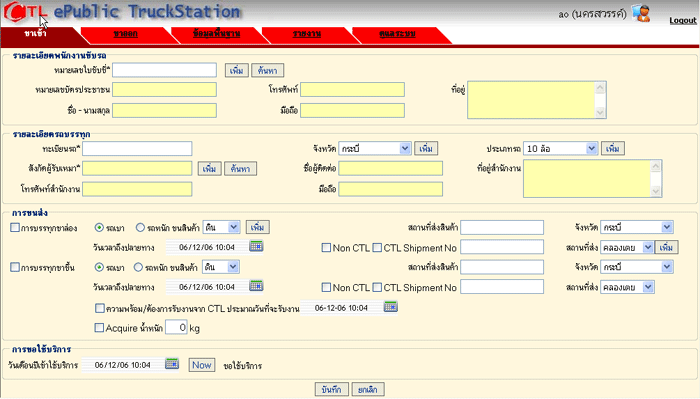Open the ดูแลระบบ tab
Screen dimensions: 700x399
tap(397, 34)
